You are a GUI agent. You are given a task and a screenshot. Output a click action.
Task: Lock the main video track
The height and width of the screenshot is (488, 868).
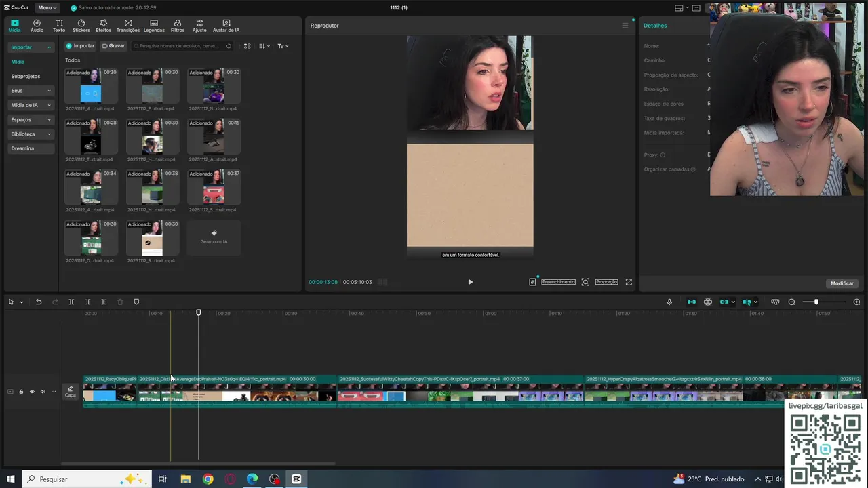click(21, 392)
